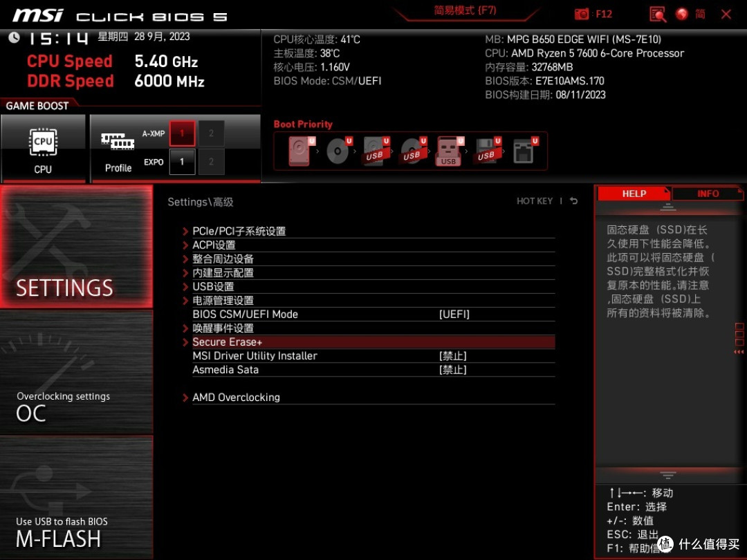Enable A-XMP profile 2
This screenshot has height=560, width=747.
tap(211, 133)
